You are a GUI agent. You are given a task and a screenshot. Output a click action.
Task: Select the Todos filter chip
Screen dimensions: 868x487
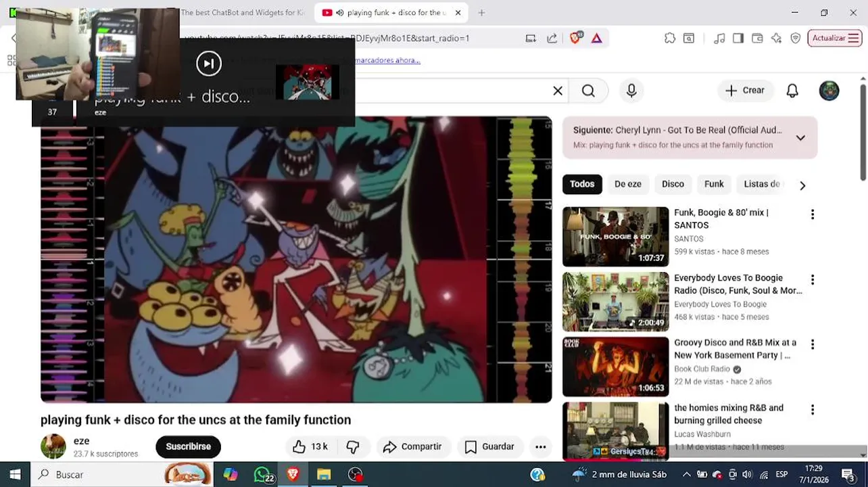[x=582, y=184]
